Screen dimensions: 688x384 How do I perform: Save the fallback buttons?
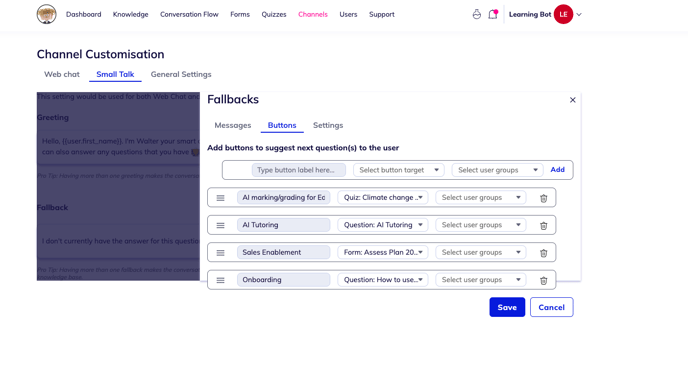[507, 307]
